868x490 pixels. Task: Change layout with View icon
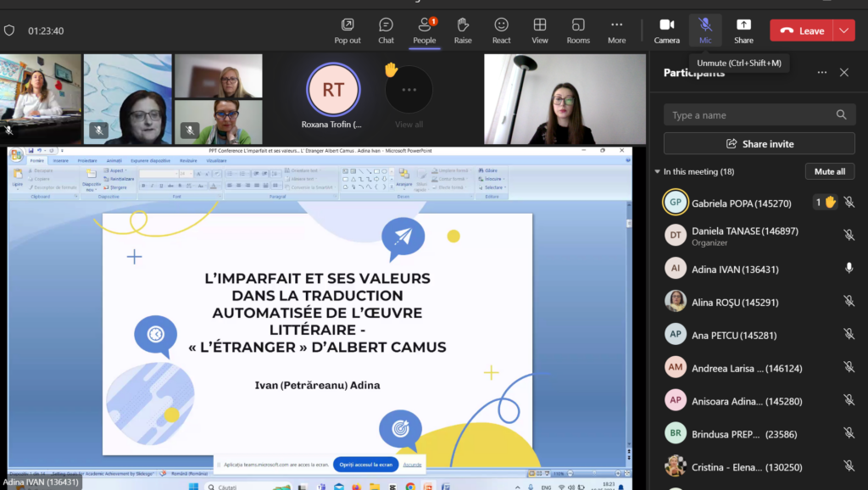[x=540, y=31]
